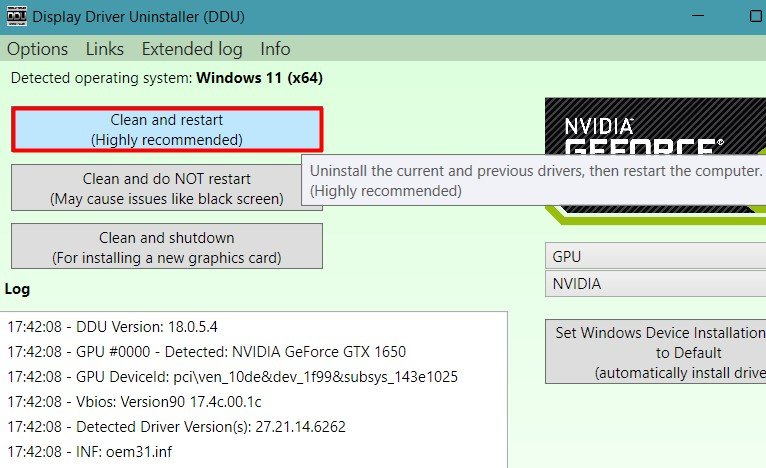Open the Links menu
This screenshot has height=468, width=766.
pos(105,49)
